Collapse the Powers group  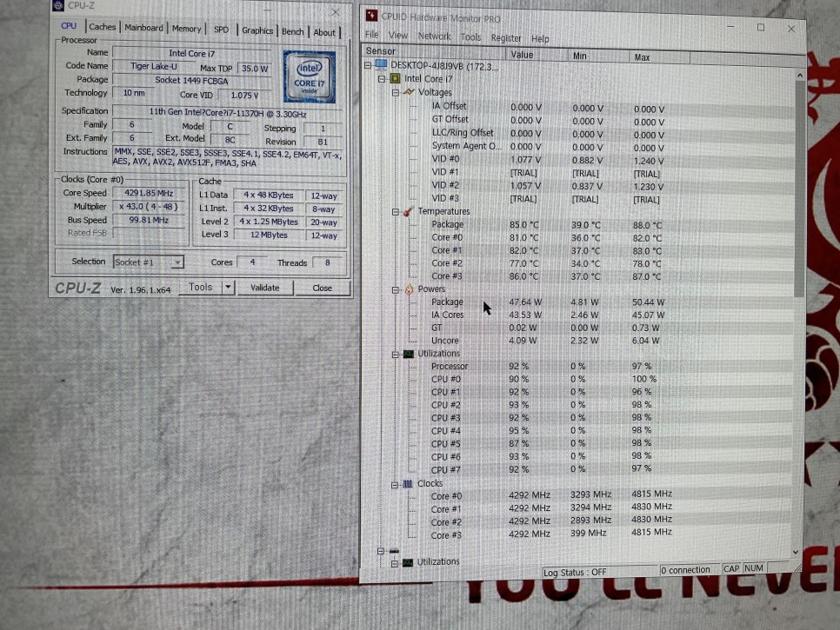point(396,289)
